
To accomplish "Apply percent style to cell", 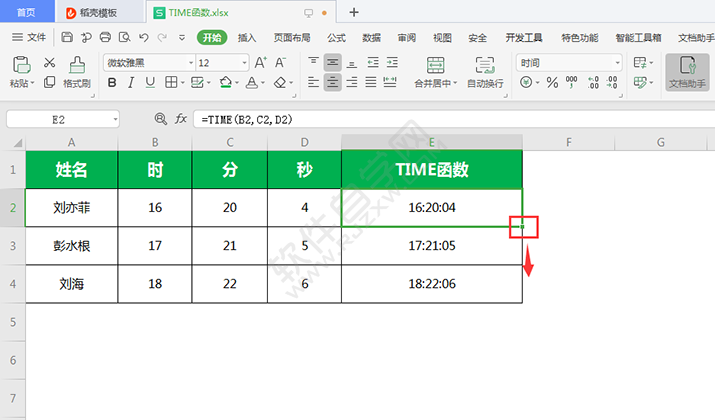I will click(552, 83).
